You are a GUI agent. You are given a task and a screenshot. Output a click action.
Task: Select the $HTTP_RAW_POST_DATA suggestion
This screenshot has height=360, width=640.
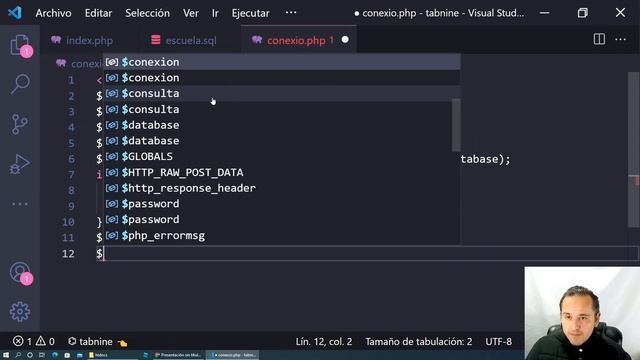[x=282, y=172]
